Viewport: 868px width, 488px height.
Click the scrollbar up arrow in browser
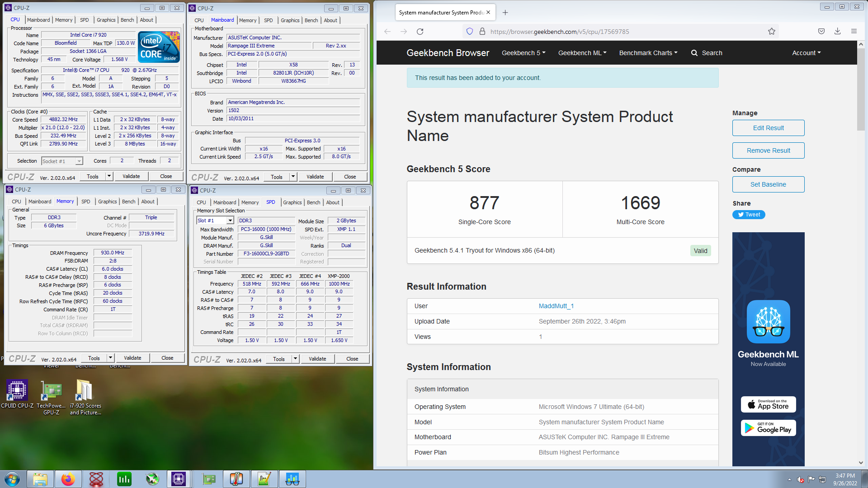coord(861,44)
